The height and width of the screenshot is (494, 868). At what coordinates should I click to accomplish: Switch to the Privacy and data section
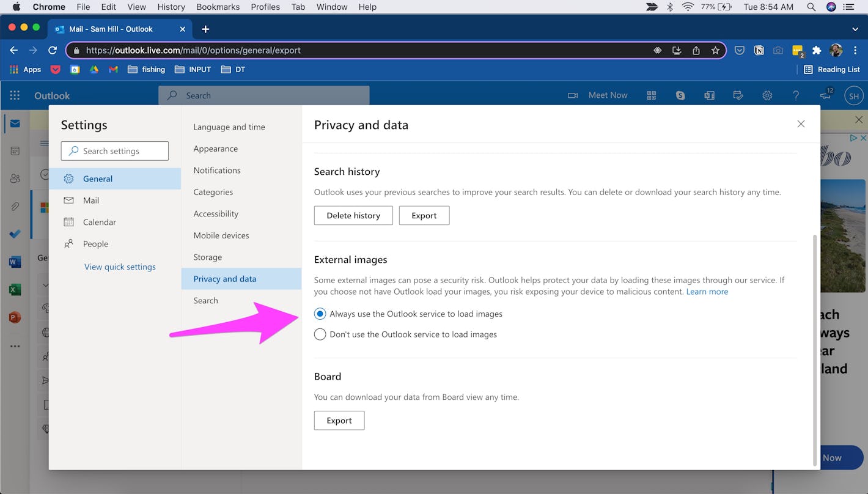point(224,278)
